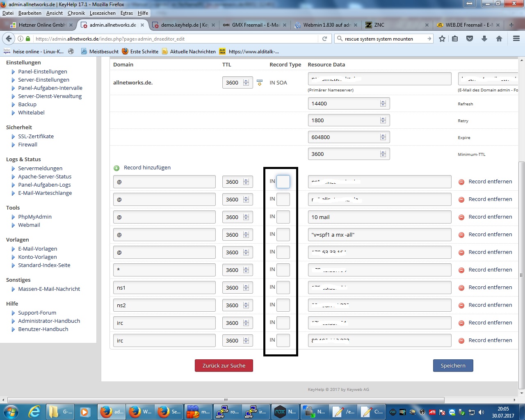Click the red remove icon for '10 mail' record
The height and width of the screenshot is (420, 525).
461,217
